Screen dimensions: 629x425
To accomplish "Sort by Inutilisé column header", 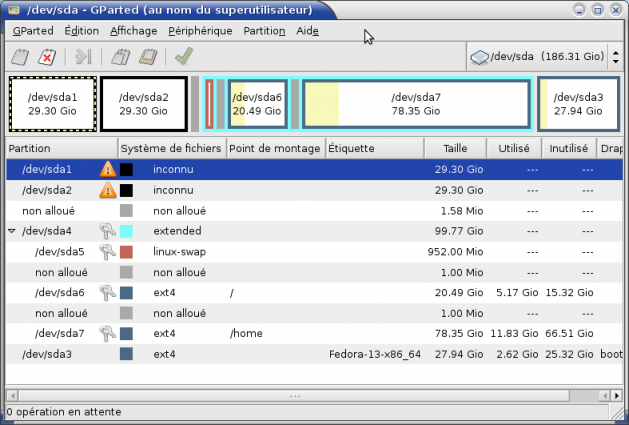I will point(569,148).
